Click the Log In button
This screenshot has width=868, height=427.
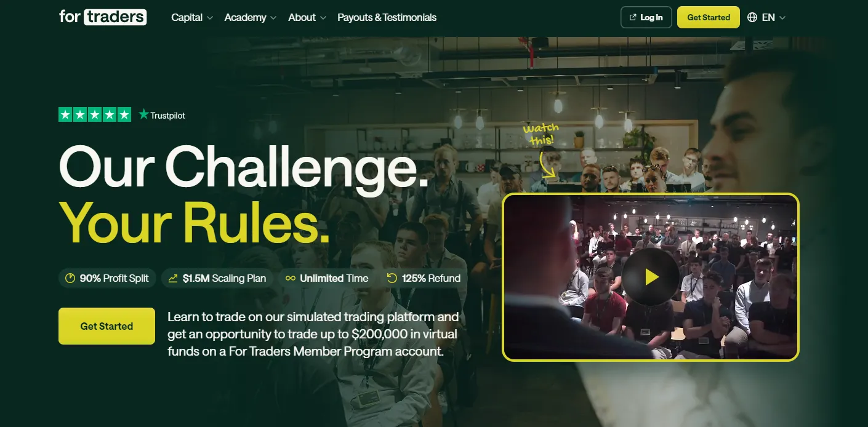646,17
